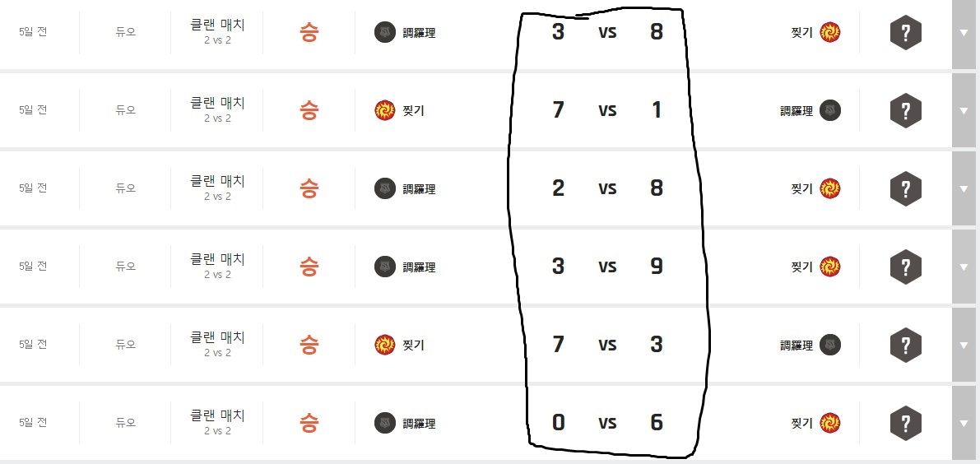This screenshot has height=464, width=980.
Task: Open the dropdown arrow for the 2 vs 8 match
Action: (x=964, y=188)
